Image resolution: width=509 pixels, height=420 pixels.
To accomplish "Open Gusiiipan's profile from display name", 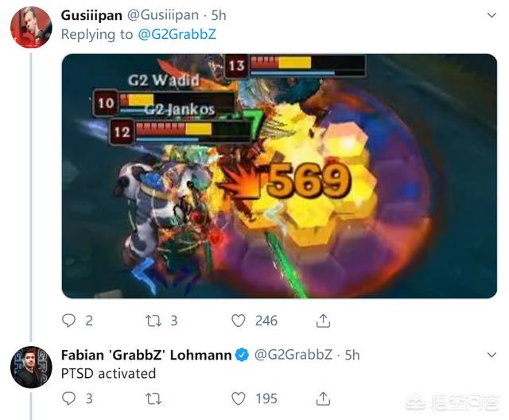I will [91, 15].
